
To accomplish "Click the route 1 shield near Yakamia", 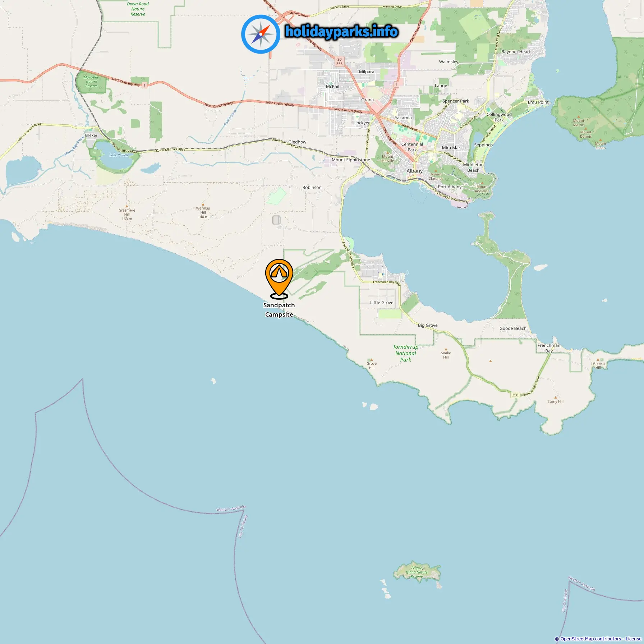I will 396,84.
